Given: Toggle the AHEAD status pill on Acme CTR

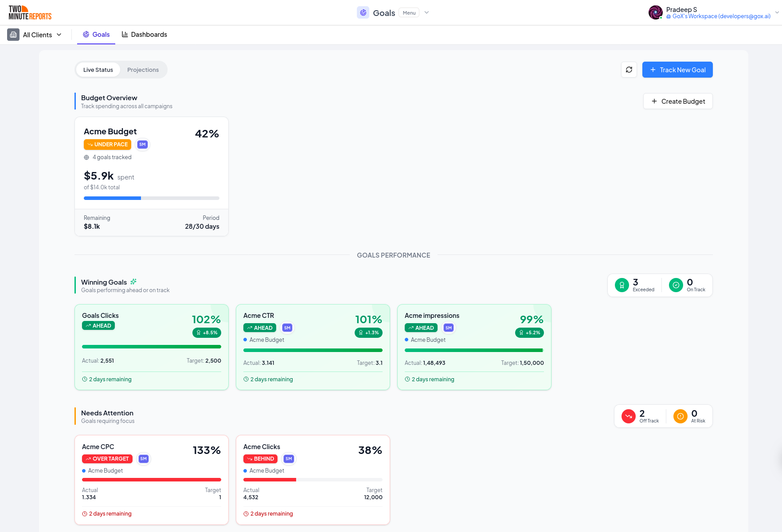Looking at the screenshot, I should (260, 328).
